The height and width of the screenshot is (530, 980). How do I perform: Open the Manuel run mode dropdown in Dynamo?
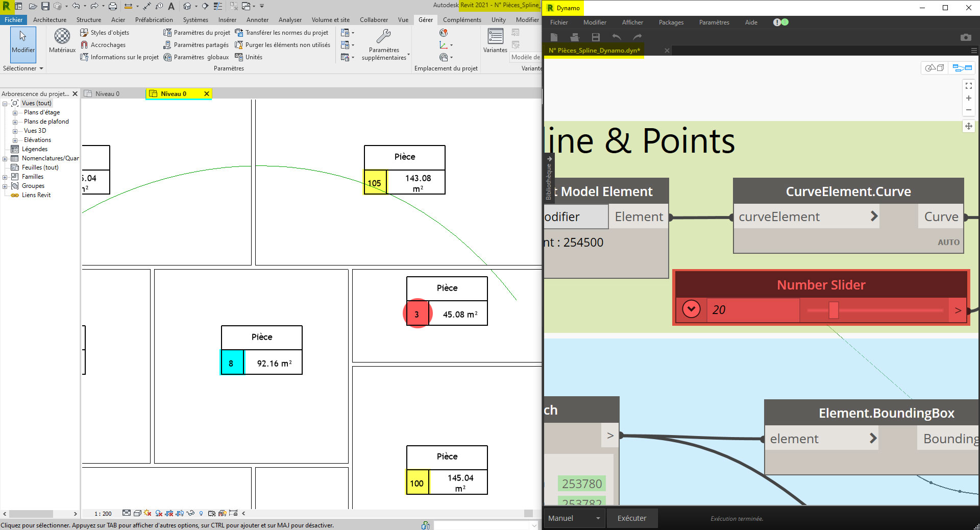point(574,518)
